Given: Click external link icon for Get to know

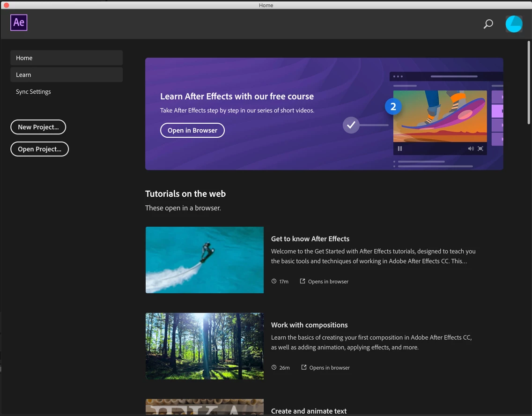Looking at the screenshot, I should 303,281.
